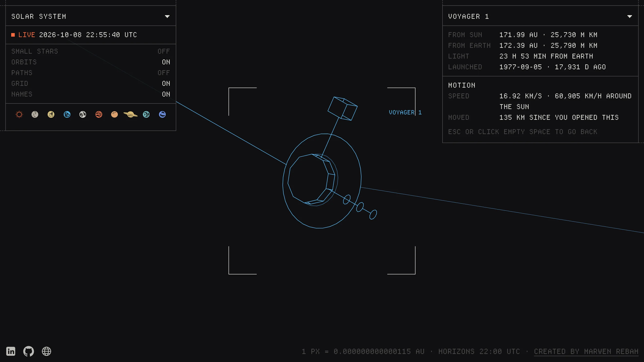Open the Created by Marwen Rebah link
Viewport: 644px width, 362px height.
tap(586, 351)
